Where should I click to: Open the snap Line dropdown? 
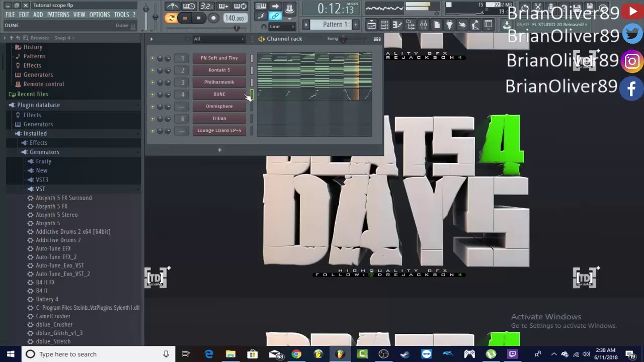282,27
